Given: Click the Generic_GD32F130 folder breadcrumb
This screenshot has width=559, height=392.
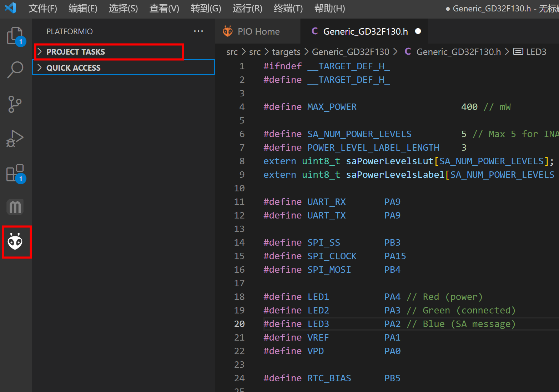Looking at the screenshot, I should click(350, 52).
